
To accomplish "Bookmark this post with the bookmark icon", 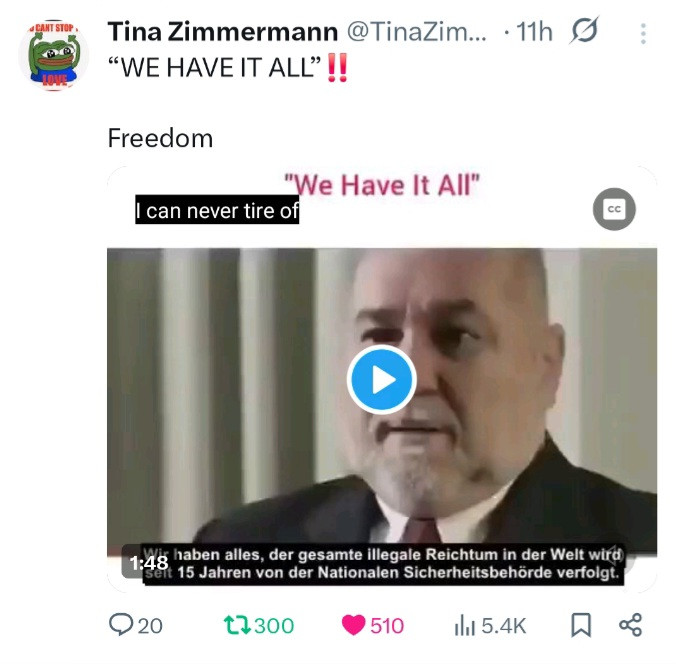I will [x=581, y=625].
